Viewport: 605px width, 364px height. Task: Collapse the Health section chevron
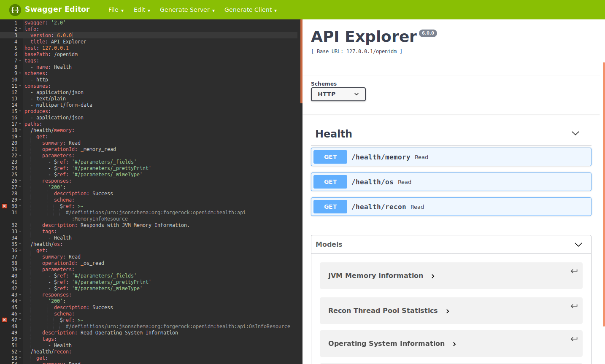click(575, 133)
